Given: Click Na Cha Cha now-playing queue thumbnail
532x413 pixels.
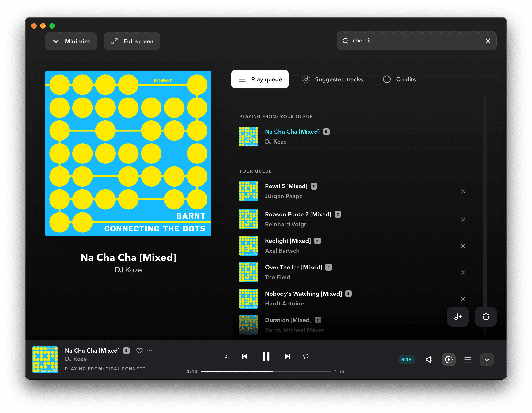Looking at the screenshot, I should tap(248, 137).
